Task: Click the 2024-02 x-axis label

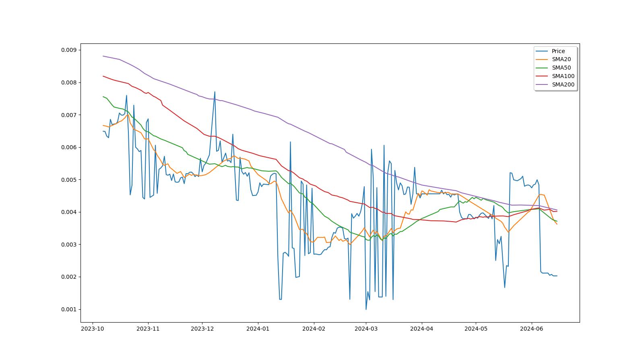Action: 313,329
